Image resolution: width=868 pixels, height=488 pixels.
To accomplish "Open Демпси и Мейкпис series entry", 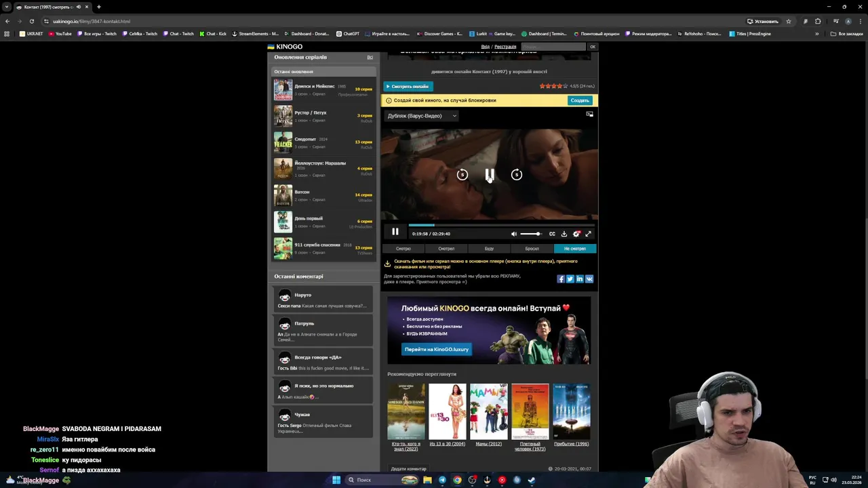I will tap(323, 90).
